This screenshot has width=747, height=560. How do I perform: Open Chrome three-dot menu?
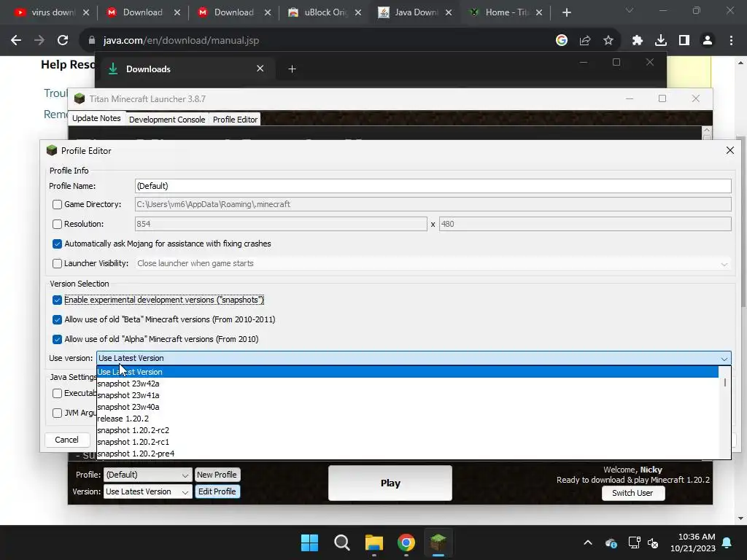pos(731,41)
